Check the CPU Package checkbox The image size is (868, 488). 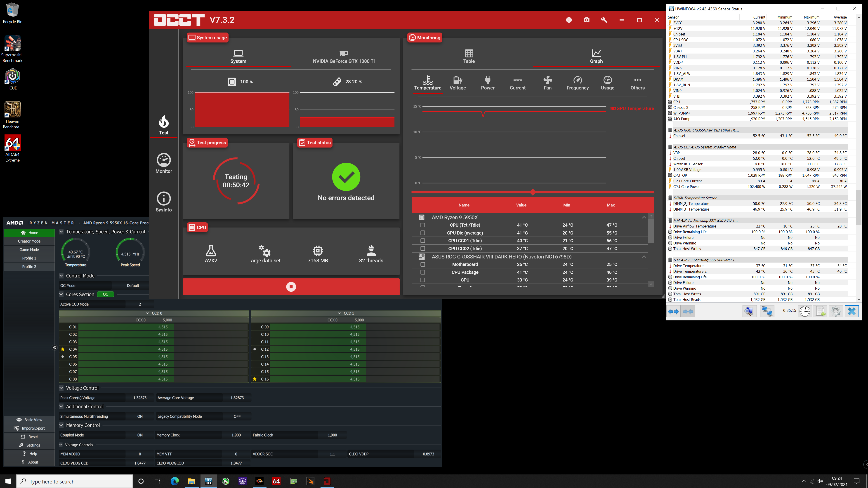point(422,272)
